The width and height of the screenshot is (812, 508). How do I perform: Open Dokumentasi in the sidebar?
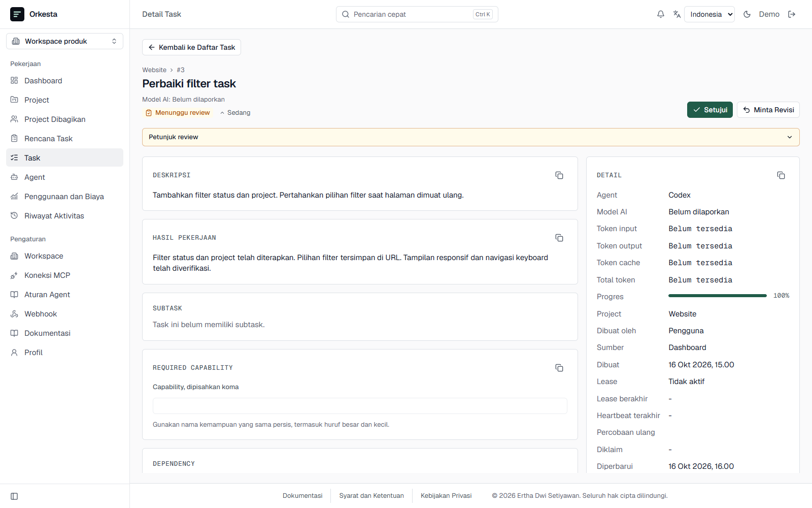click(64, 333)
